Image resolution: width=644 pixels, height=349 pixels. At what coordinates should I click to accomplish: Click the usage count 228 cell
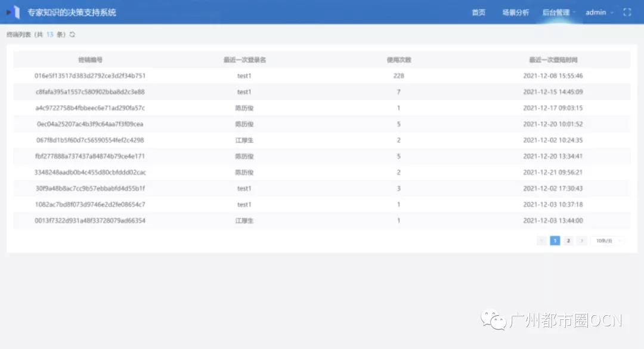[x=398, y=76]
